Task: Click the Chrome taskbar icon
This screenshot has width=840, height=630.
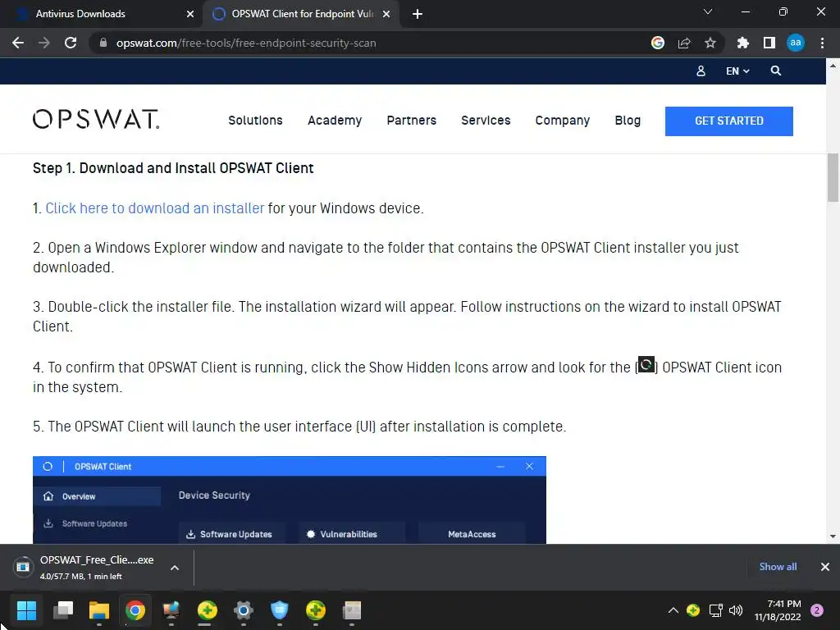Action: tap(135, 609)
